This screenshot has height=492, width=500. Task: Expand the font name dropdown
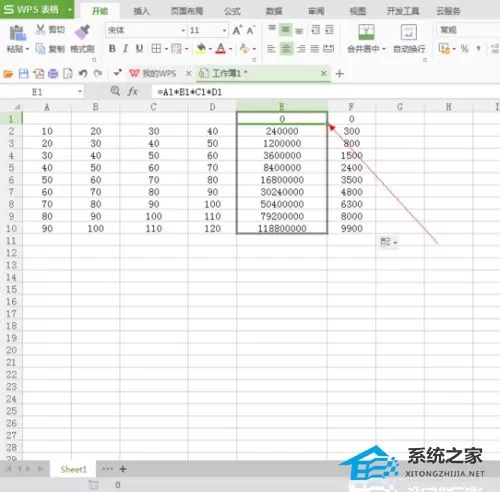tap(183, 31)
